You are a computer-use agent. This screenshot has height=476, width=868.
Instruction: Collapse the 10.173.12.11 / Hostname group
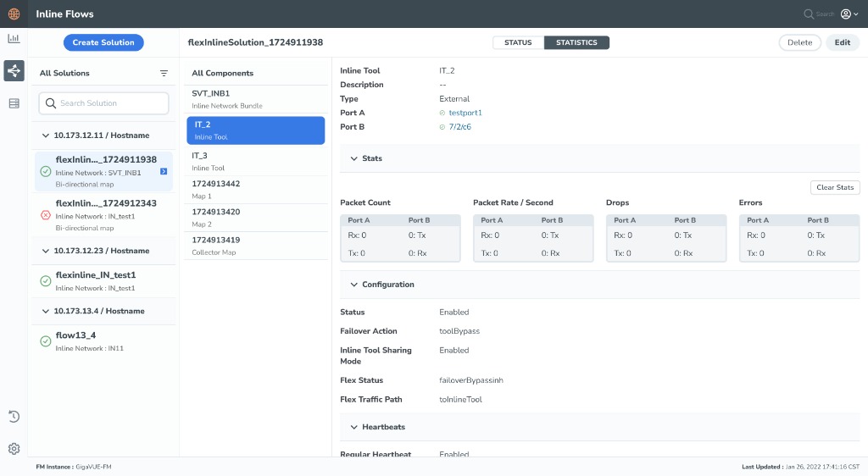tap(46, 136)
